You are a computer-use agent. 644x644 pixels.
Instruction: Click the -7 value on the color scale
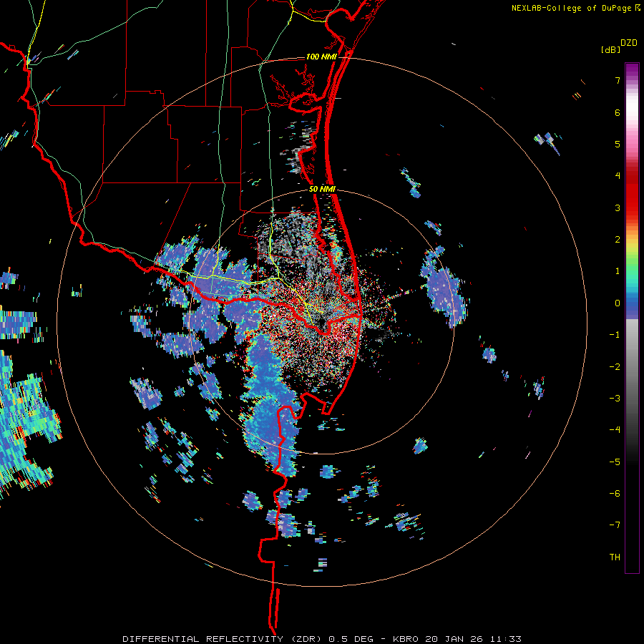pos(615,525)
